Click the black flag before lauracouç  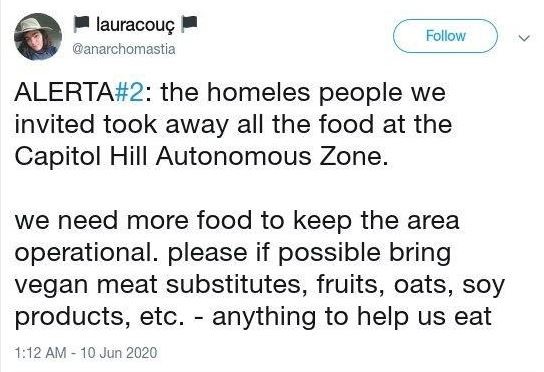(82, 24)
